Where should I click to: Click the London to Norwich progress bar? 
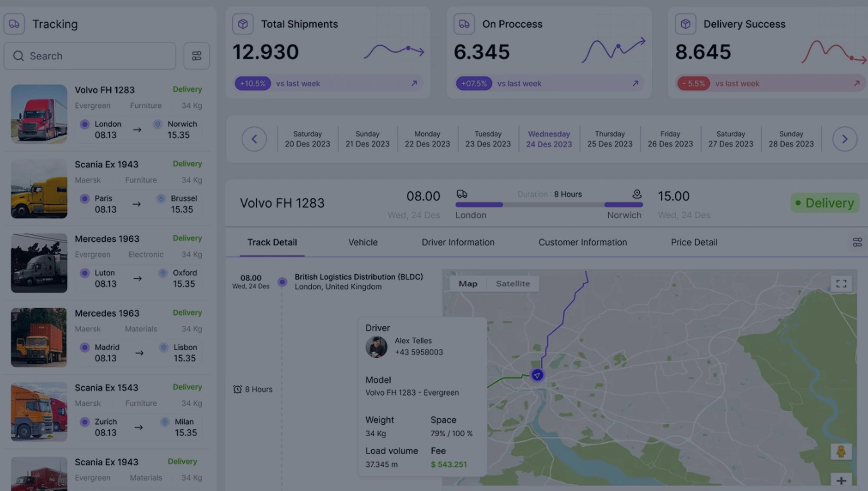click(x=551, y=204)
